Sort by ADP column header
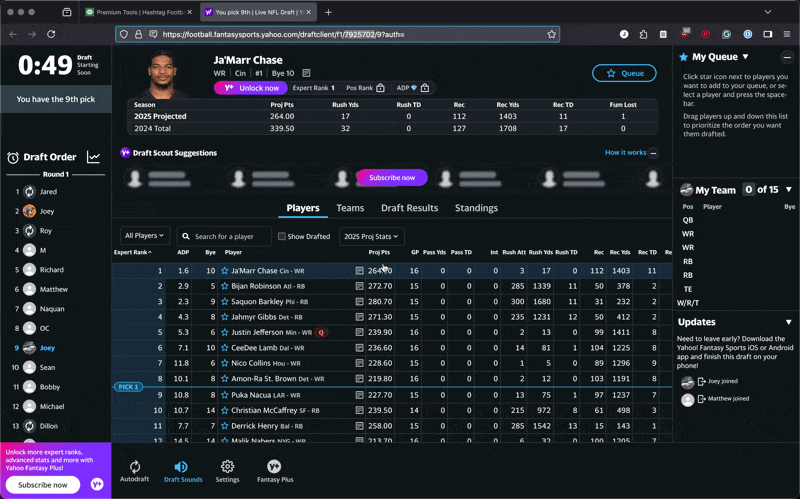The height and width of the screenshot is (499, 800). [183, 252]
